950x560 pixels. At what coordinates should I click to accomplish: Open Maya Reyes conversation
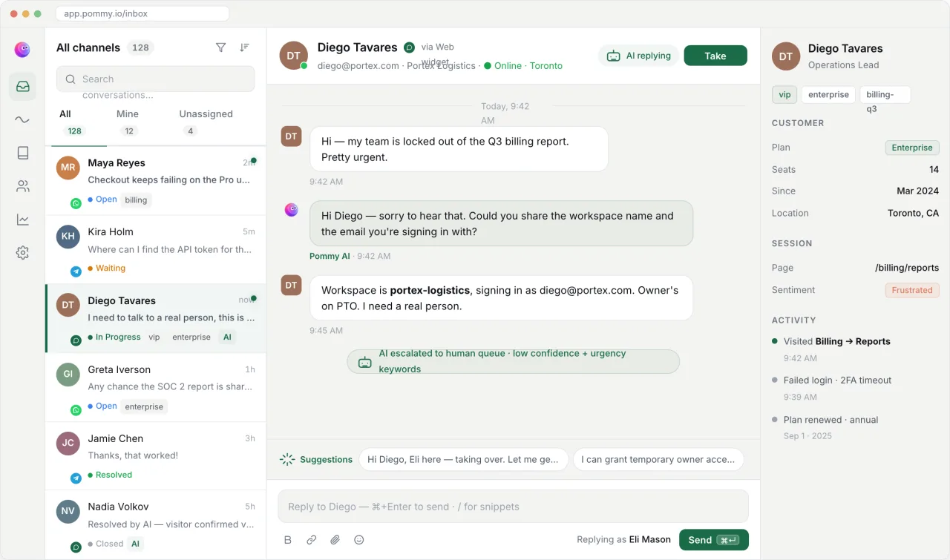tap(155, 181)
